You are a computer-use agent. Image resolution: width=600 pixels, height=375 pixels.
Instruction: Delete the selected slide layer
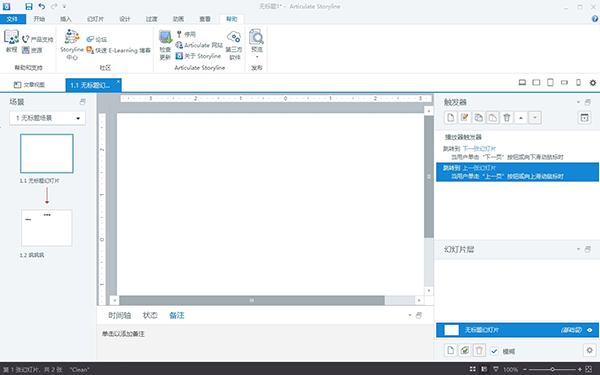tap(479, 350)
